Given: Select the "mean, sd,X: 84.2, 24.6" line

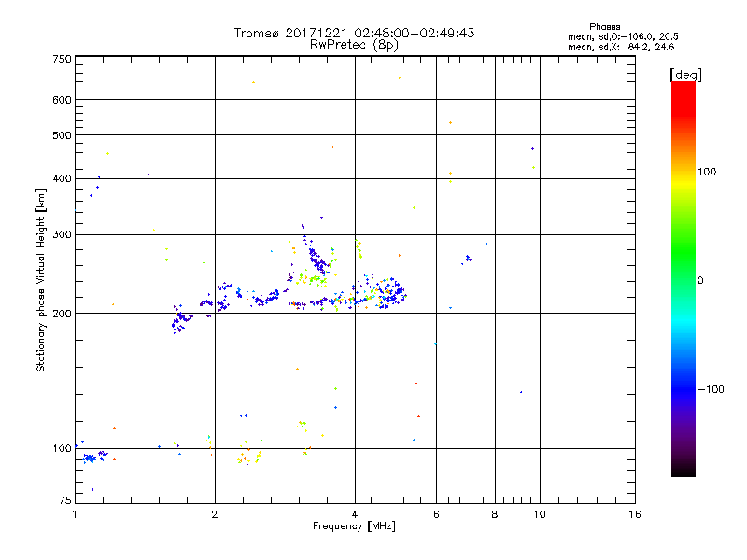Looking at the screenshot, I should (x=621, y=47).
